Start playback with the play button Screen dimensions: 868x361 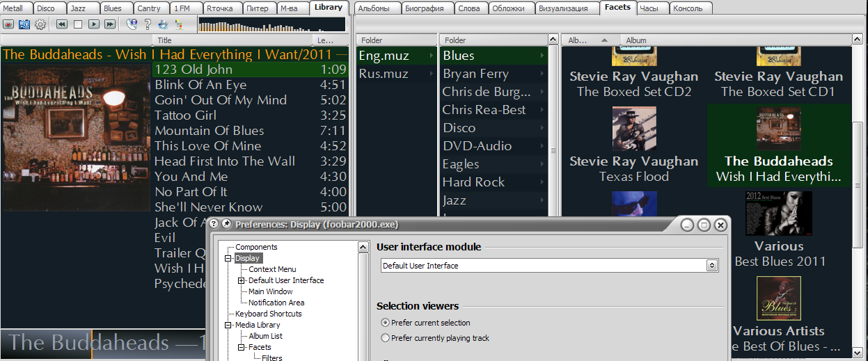94,24
